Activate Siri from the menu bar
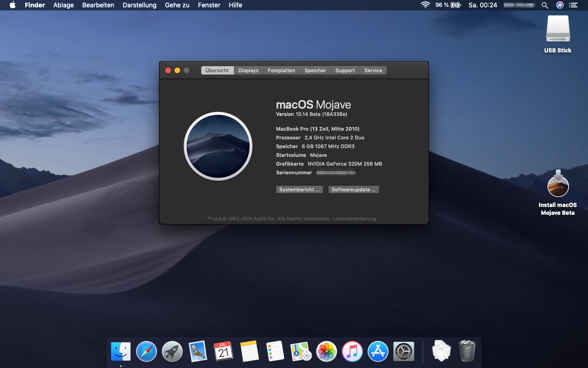Image resolution: width=588 pixels, height=368 pixels. coord(560,5)
